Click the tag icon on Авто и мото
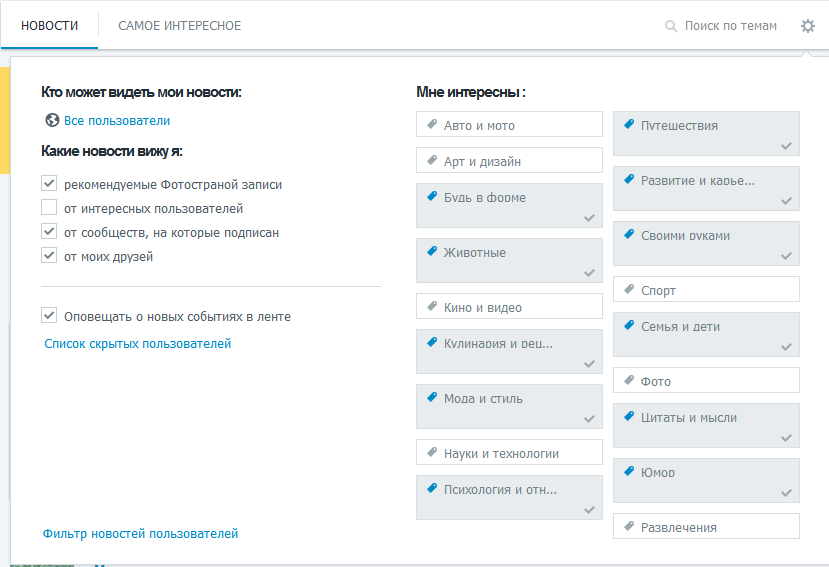 432,124
